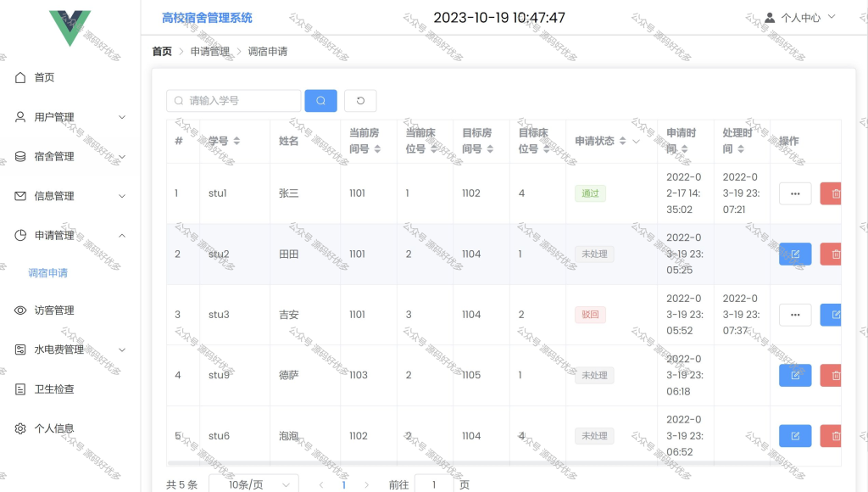Sort by 申请状态 column arrows

622,141
